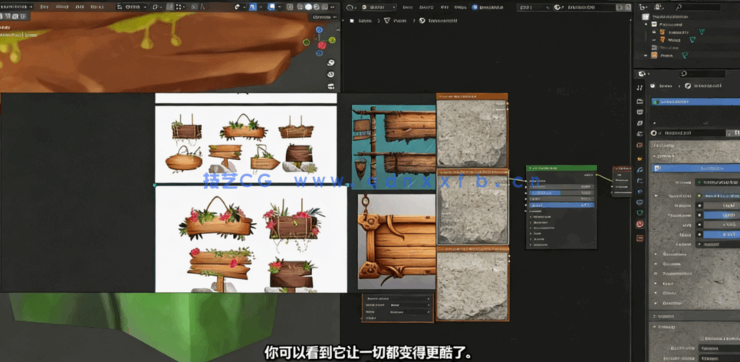Click the Principled BSDF node green header
The width and height of the screenshot is (740, 362).
click(561, 168)
